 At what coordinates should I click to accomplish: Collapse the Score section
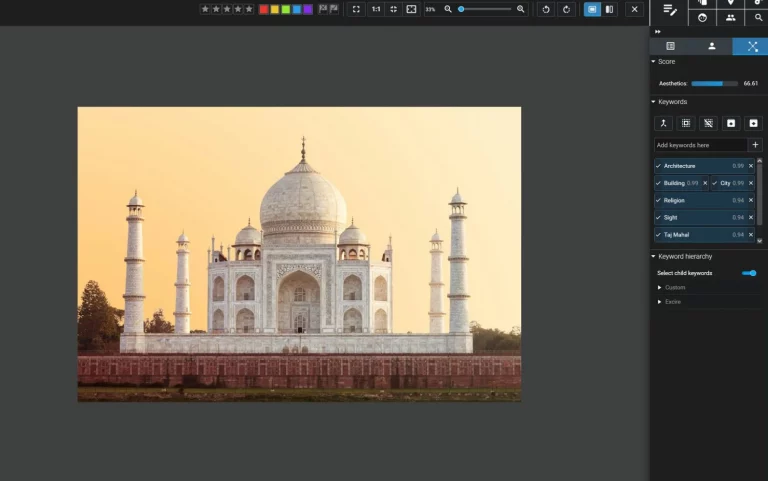(653, 62)
